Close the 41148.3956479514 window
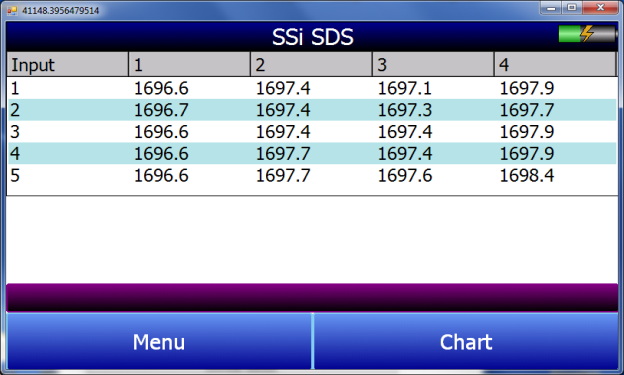This screenshot has height=375, width=624. tap(600, 8)
